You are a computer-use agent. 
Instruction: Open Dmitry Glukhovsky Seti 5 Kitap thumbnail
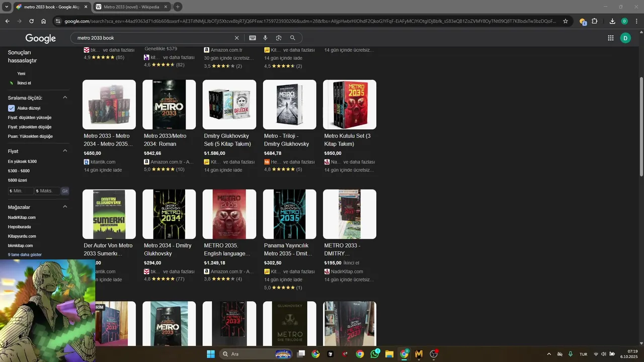tap(229, 104)
